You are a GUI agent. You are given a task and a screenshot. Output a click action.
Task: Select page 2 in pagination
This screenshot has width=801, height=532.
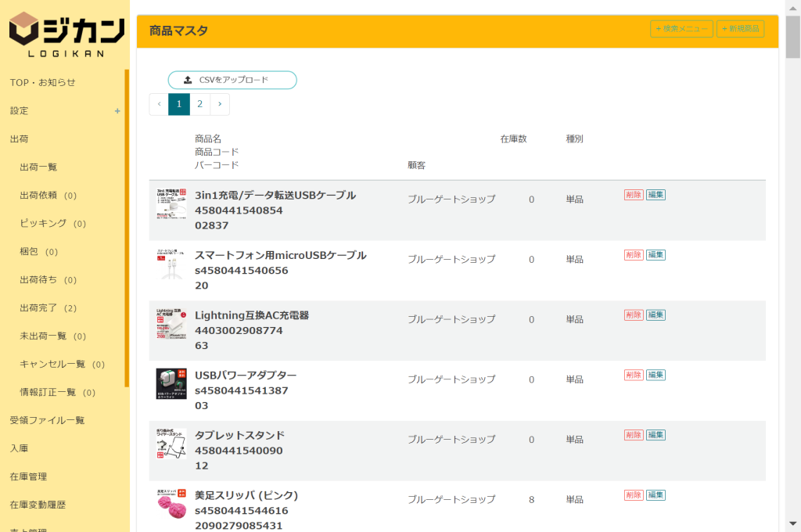tap(199, 104)
